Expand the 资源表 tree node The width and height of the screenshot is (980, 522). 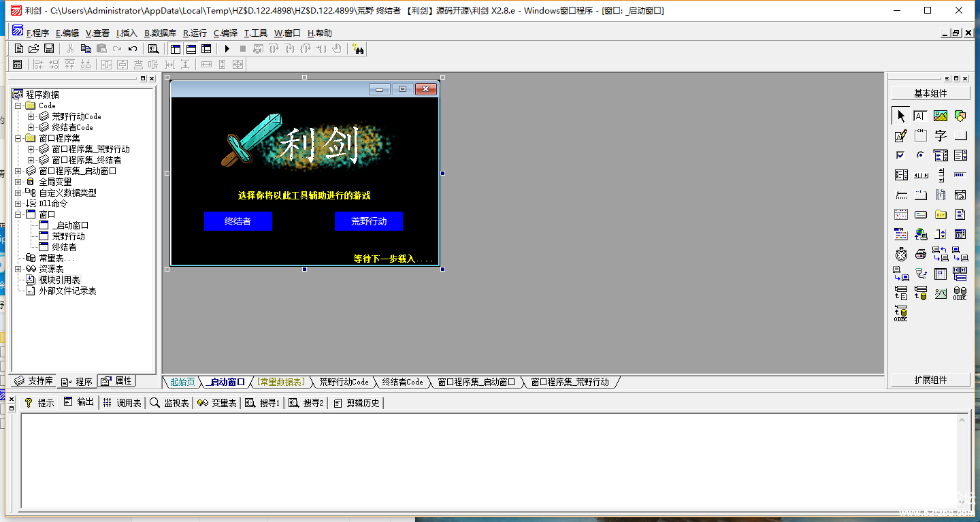click(x=18, y=269)
